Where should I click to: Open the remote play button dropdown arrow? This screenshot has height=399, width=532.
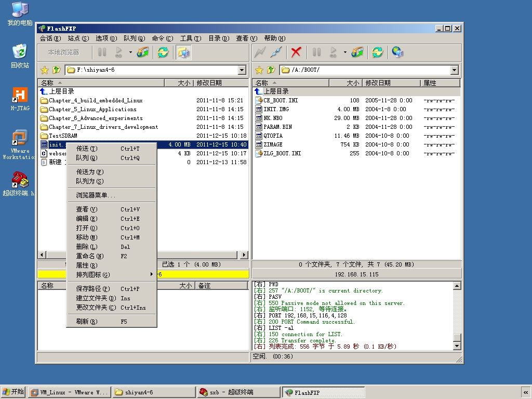(345, 52)
